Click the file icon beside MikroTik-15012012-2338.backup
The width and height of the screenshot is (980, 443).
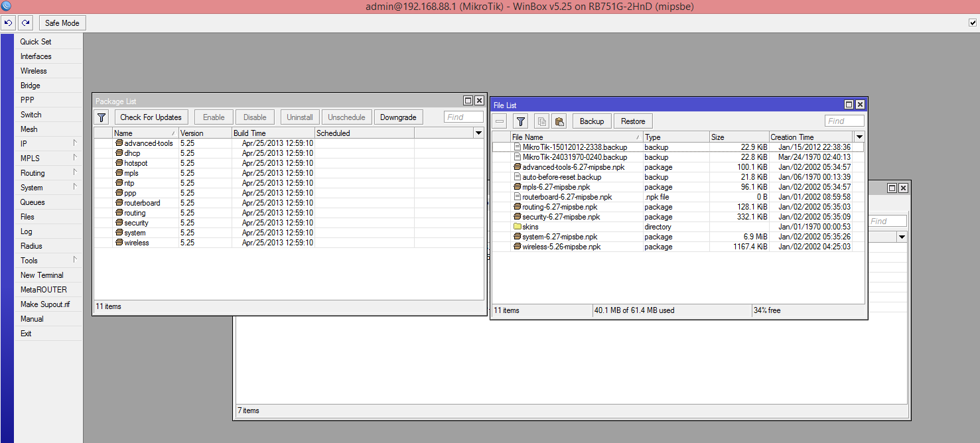tap(518, 147)
